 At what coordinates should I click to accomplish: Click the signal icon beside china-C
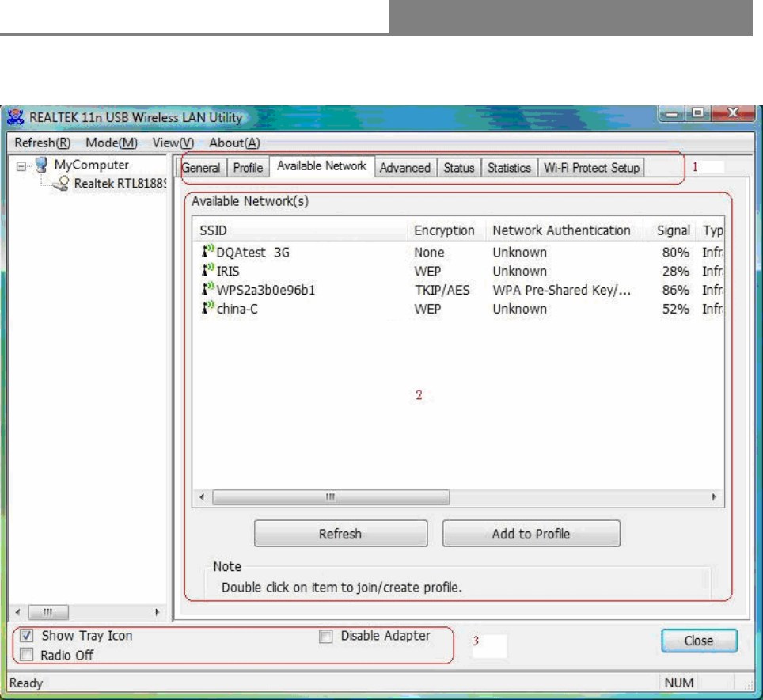coord(208,308)
